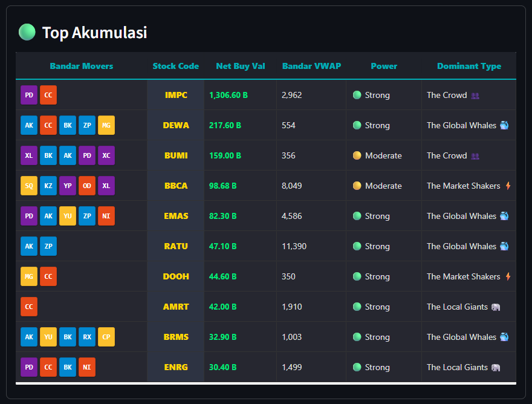Click the XC badge in the BUMI row
Screen dimensions: 532x404
point(106,155)
